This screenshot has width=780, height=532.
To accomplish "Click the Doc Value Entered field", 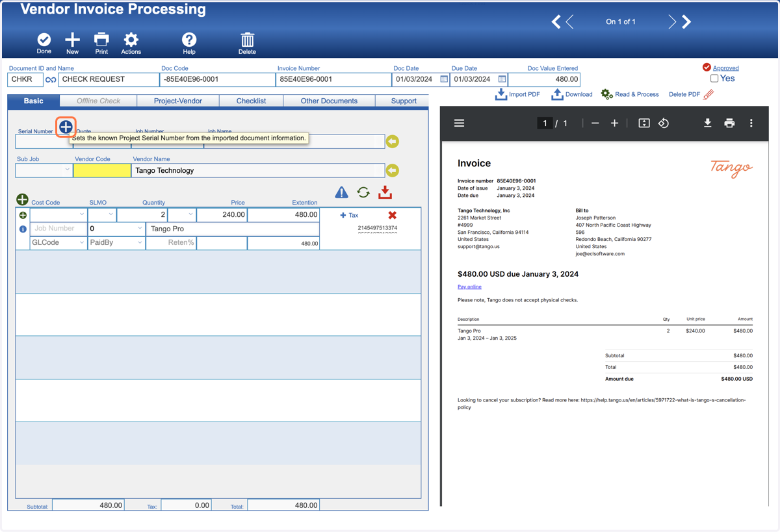I will [x=544, y=79].
